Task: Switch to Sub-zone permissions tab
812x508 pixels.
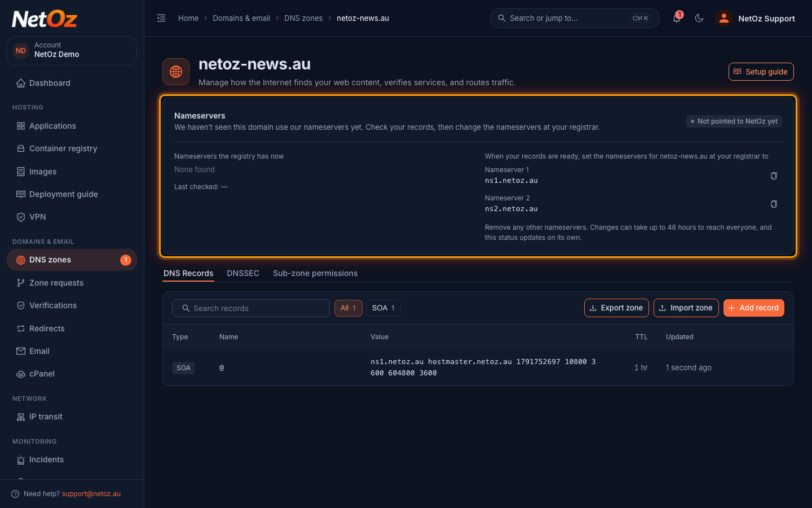Action: [315, 273]
